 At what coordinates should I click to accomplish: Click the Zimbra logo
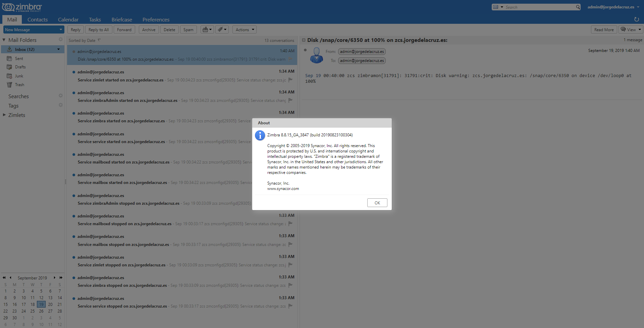22,7
